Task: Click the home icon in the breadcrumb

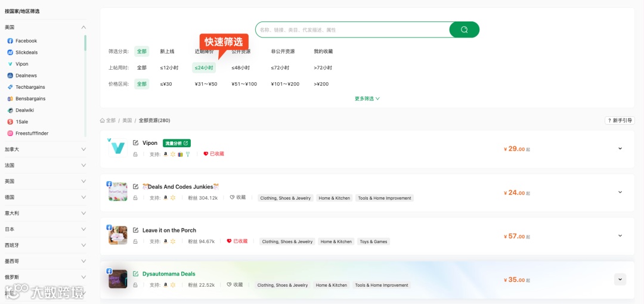Action: 103,120
